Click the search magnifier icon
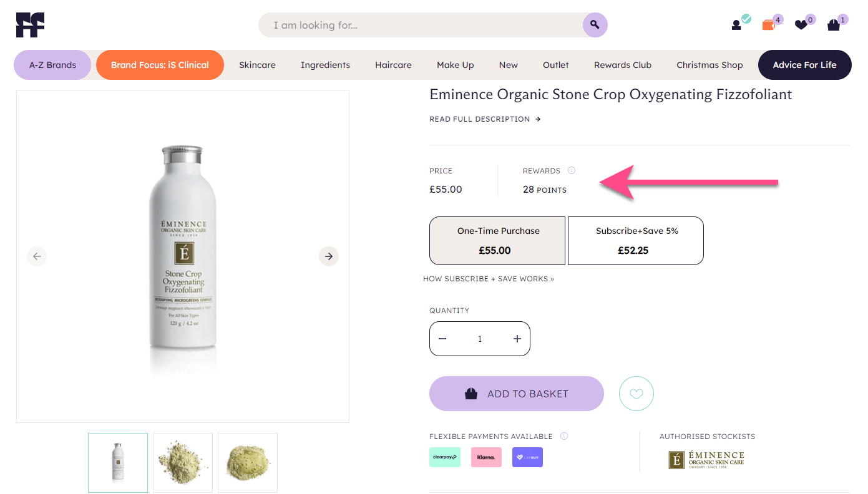868x494 pixels. [595, 25]
